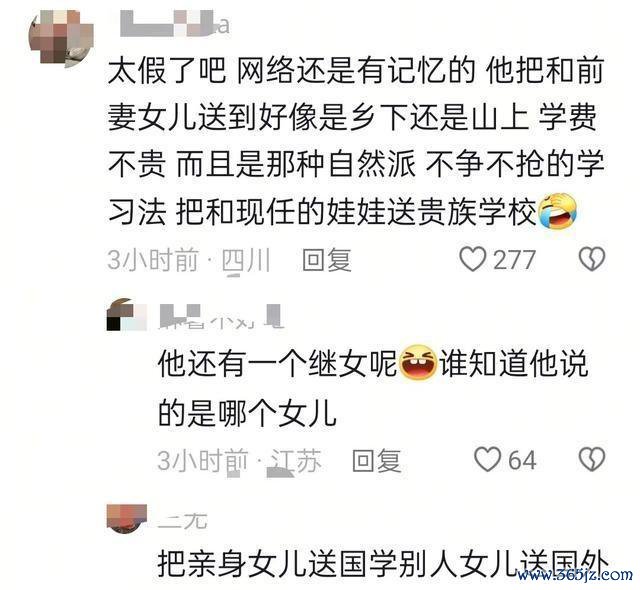This screenshot has height=590, width=640.
Task: Select the reply text 他还有一个继女呢
Action: pos(278,363)
